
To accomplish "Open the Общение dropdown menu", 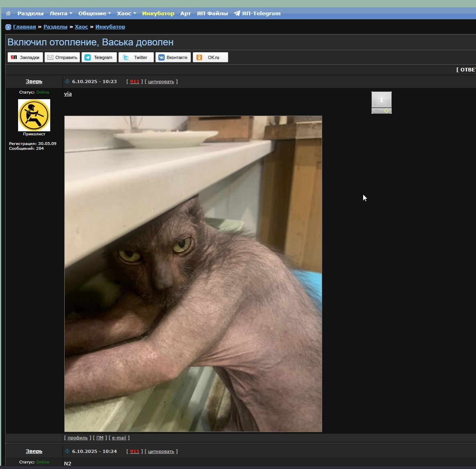I will point(94,14).
